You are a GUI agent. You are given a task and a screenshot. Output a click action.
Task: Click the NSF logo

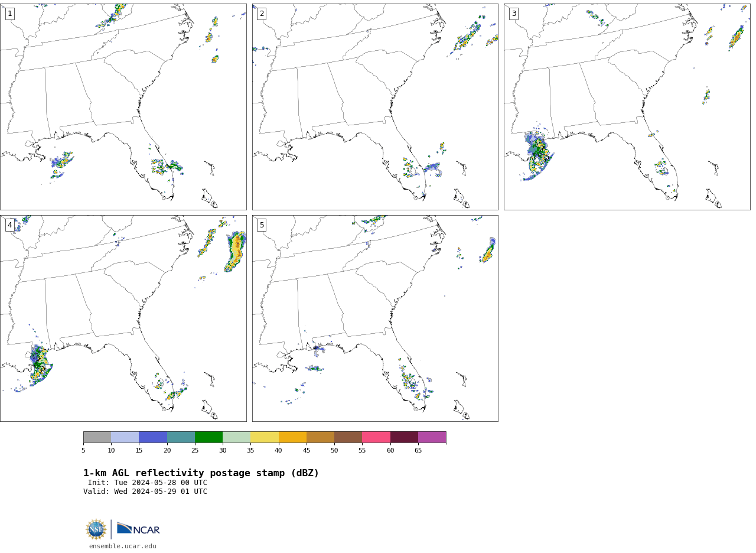pos(96,529)
